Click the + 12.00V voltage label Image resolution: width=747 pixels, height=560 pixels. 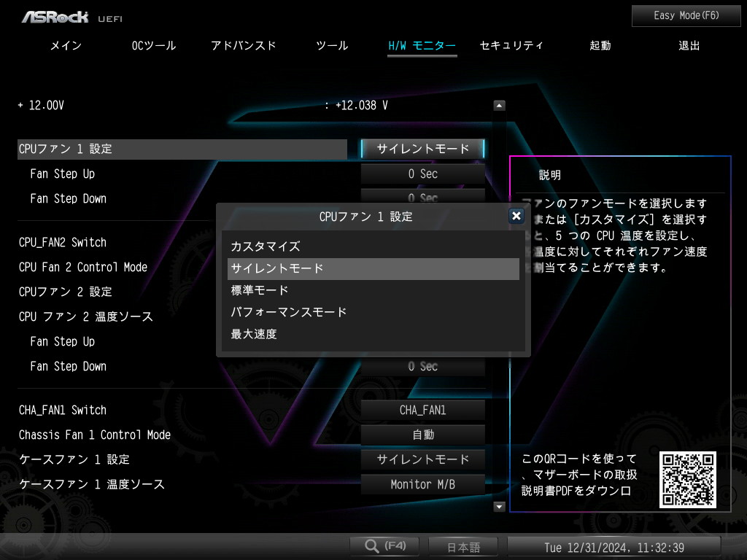pyautogui.click(x=41, y=105)
